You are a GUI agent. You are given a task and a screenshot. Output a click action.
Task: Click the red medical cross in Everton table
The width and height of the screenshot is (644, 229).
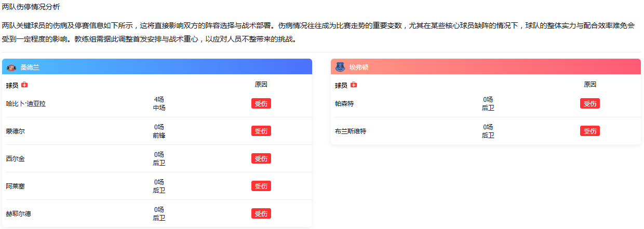tap(354, 85)
